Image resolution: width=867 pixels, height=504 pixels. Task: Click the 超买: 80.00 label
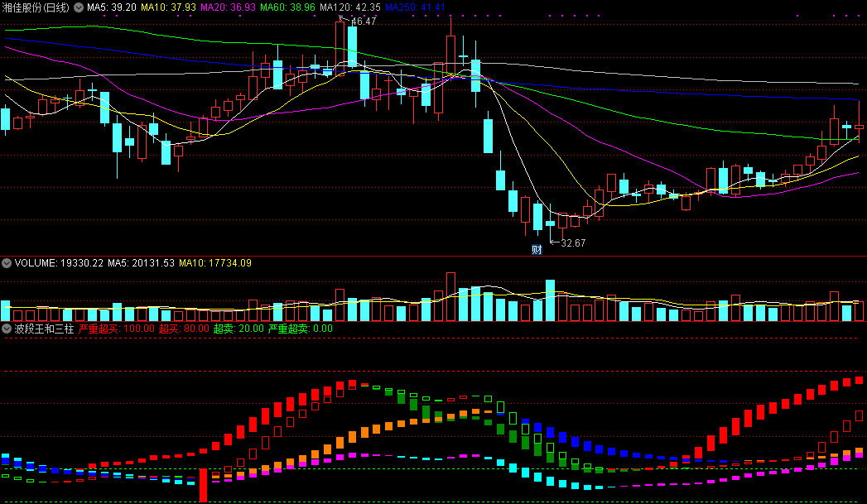[184, 329]
